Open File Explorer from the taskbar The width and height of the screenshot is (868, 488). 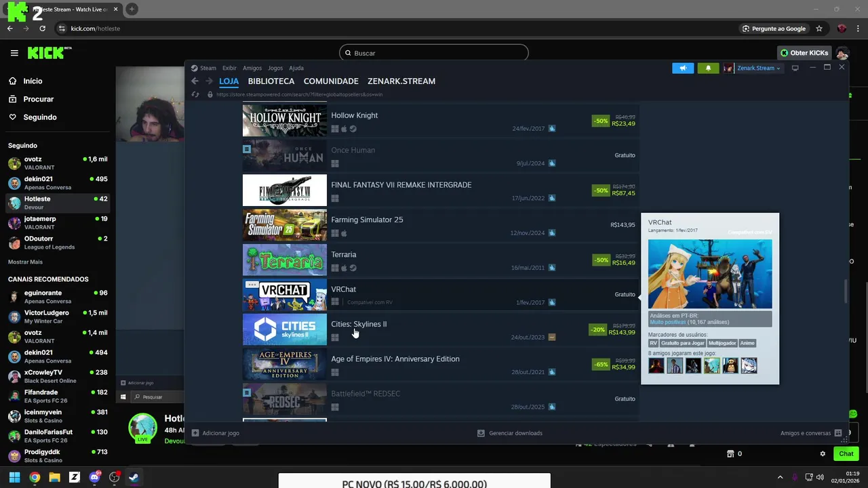[x=54, y=477]
